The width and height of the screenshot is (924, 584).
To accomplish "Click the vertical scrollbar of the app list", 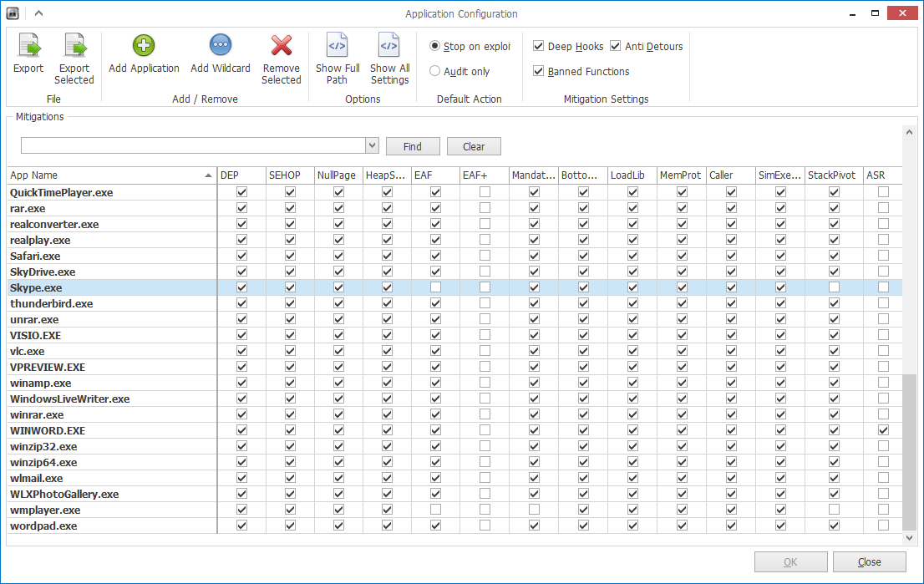I will pyautogui.click(x=910, y=451).
